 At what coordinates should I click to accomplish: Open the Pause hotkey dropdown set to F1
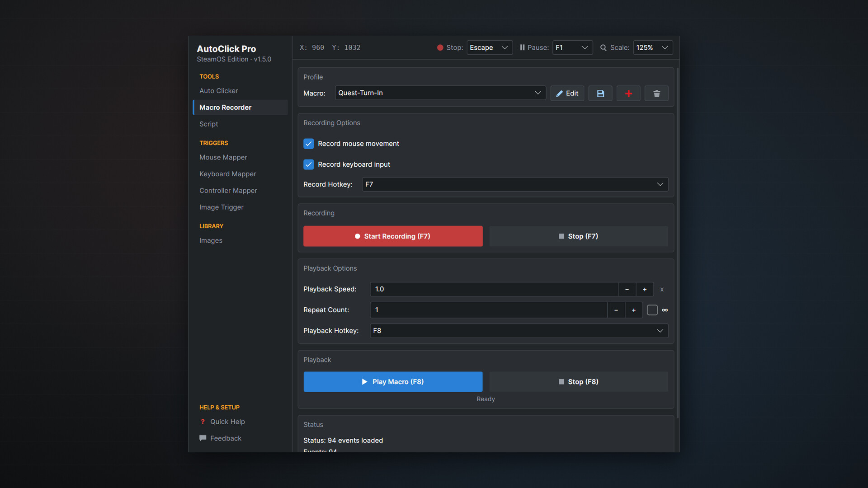point(572,47)
